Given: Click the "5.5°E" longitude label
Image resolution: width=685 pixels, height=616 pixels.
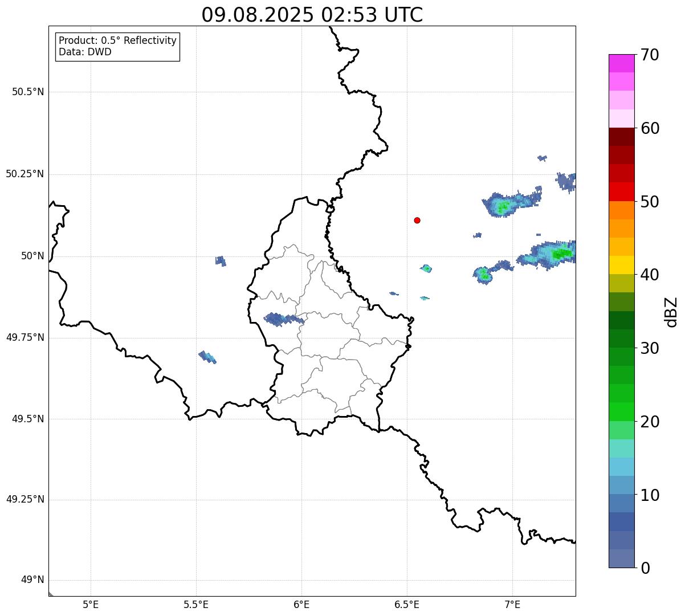Looking at the screenshot, I should (196, 604).
